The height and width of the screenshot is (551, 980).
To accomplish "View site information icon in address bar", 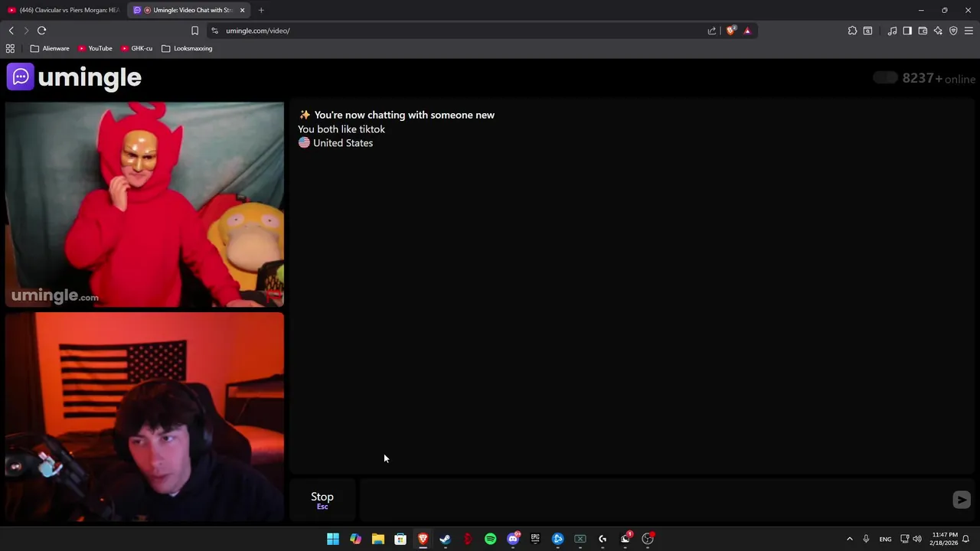I will tap(214, 31).
